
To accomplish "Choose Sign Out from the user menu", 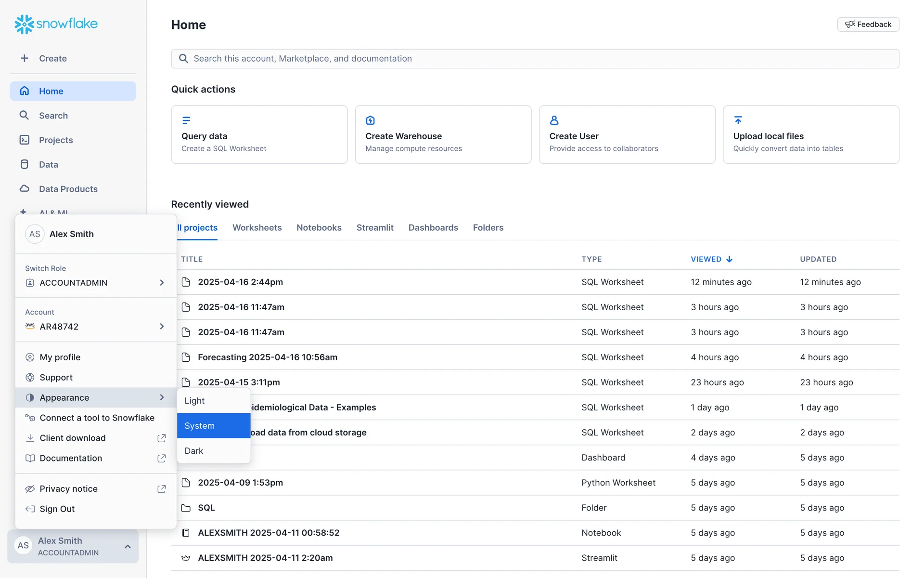I will [57, 509].
